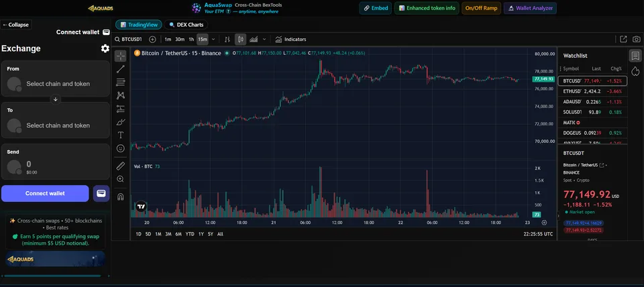Select the area chart style
The image size is (644, 287).
(254, 40)
